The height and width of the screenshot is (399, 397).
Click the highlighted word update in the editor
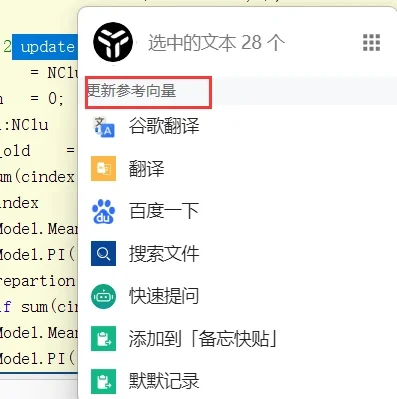point(47,47)
